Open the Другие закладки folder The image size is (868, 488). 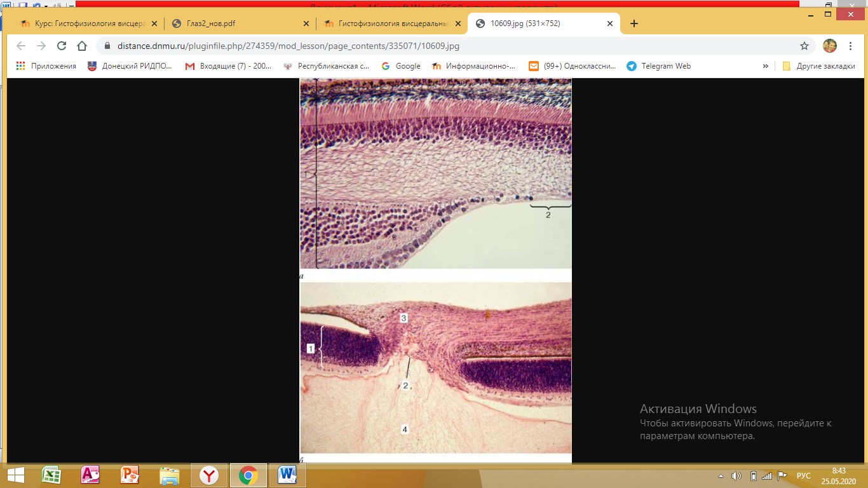pos(818,66)
